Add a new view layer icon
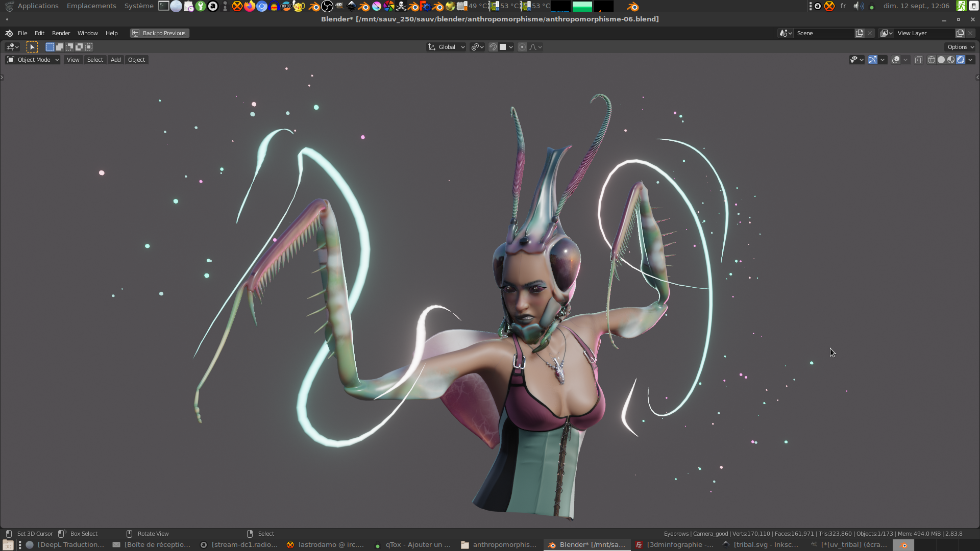This screenshot has width=980, height=551. pos(960,33)
